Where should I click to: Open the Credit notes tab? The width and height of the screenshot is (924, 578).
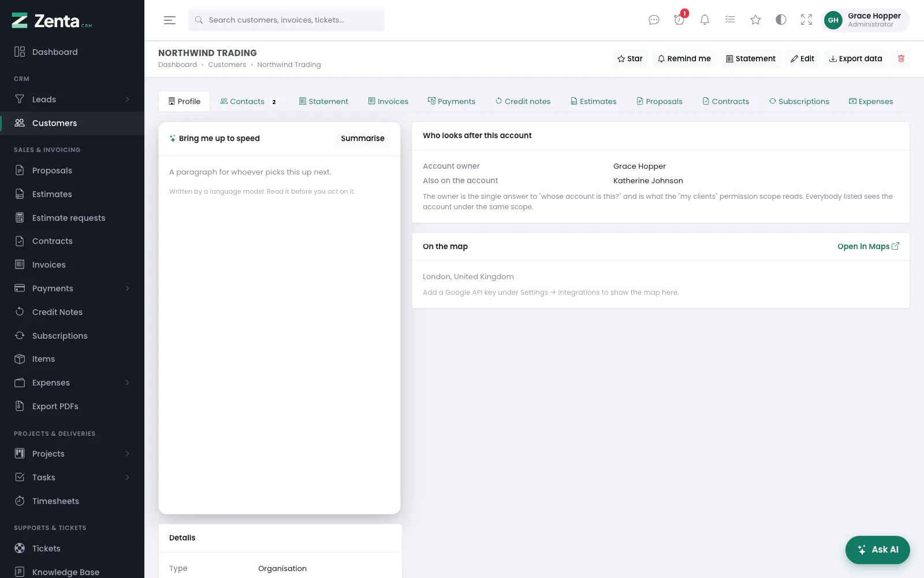(523, 101)
